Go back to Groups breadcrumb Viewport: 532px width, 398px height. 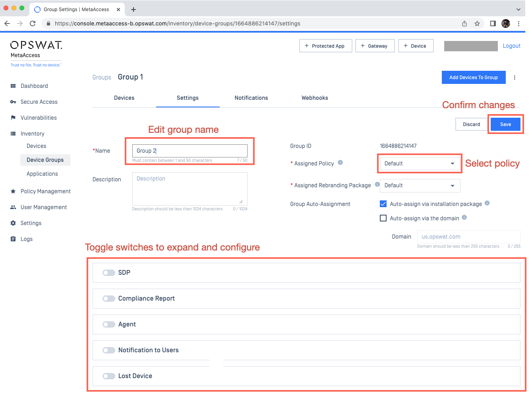point(102,78)
